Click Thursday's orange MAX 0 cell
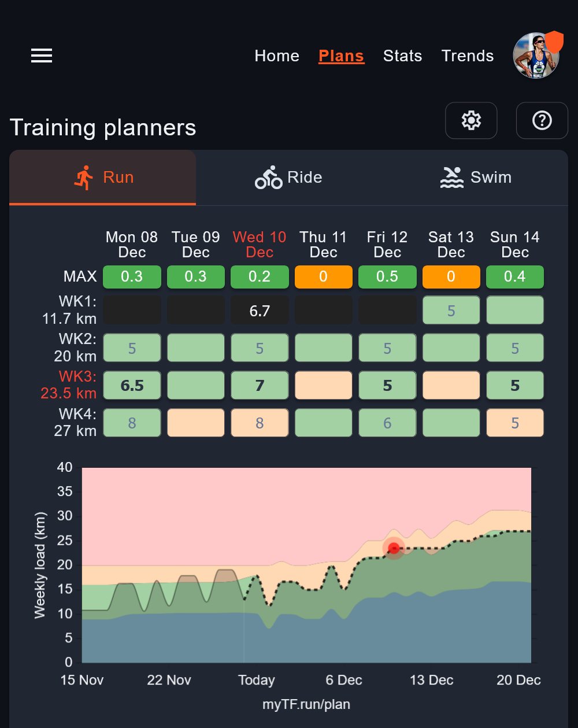 [323, 277]
